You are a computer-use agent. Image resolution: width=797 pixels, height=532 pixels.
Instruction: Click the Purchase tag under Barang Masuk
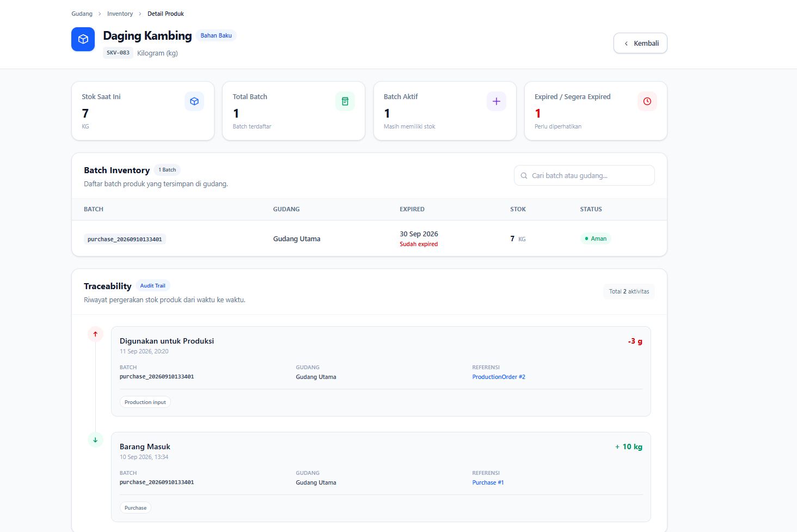[x=136, y=507]
